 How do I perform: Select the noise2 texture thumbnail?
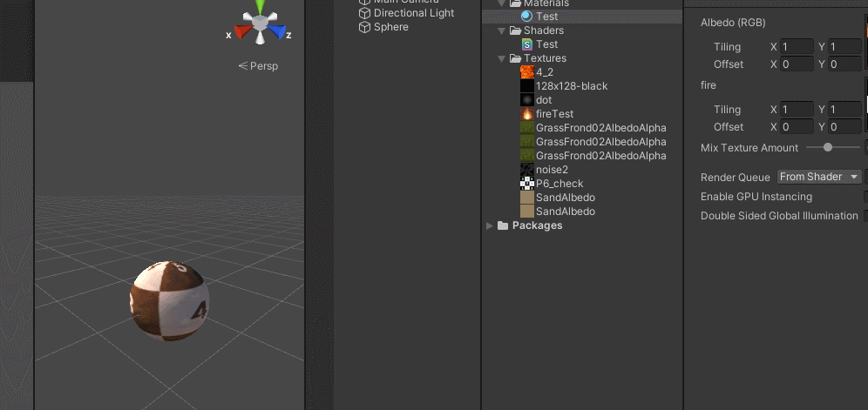pos(527,170)
